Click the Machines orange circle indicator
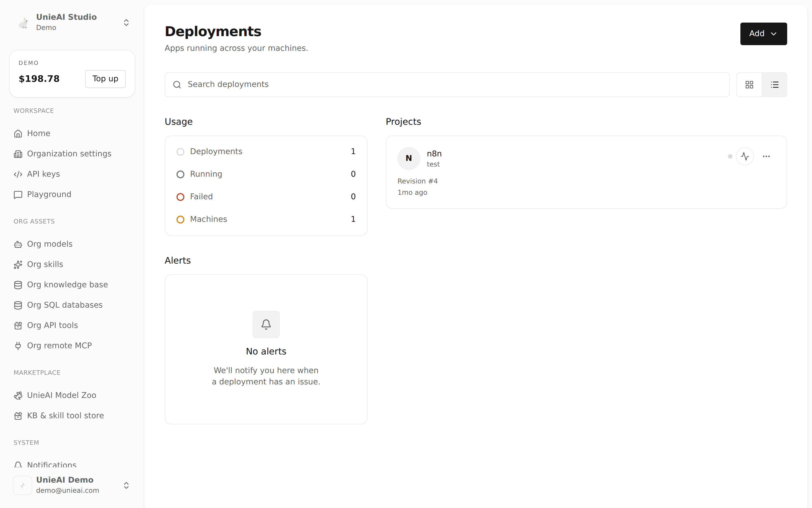The height and width of the screenshot is (508, 812). [180, 219]
